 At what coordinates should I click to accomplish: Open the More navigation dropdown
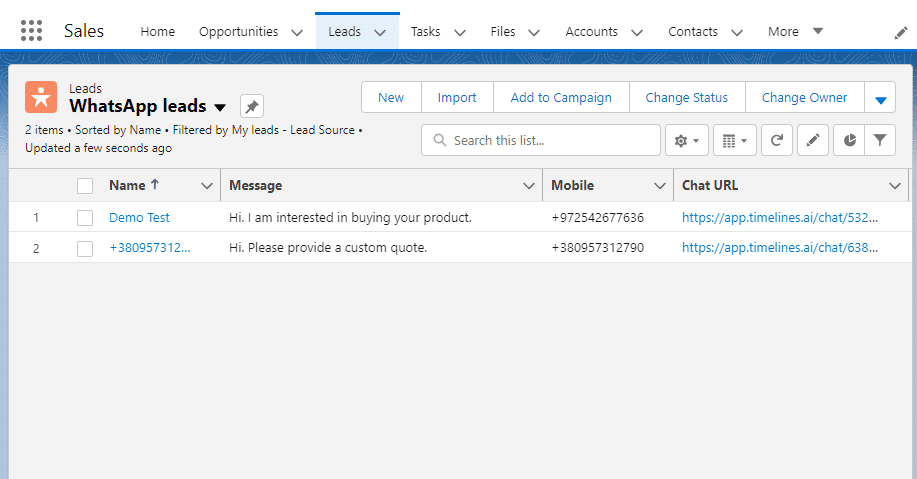pos(795,32)
